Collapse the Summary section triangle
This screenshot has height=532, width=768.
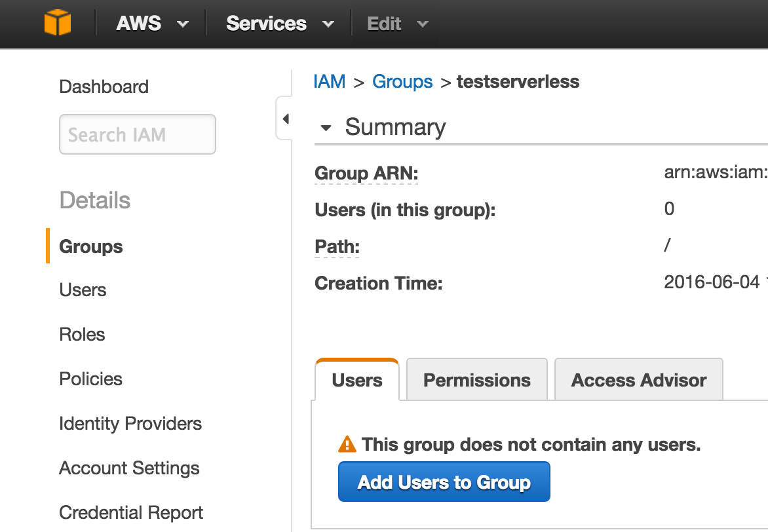tap(326, 128)
